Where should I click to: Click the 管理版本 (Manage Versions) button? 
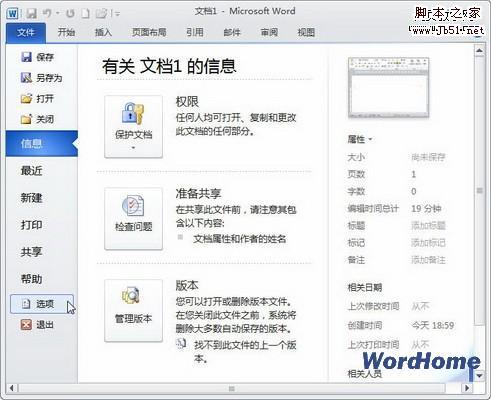pyautogui.click(x=133, y=311)
